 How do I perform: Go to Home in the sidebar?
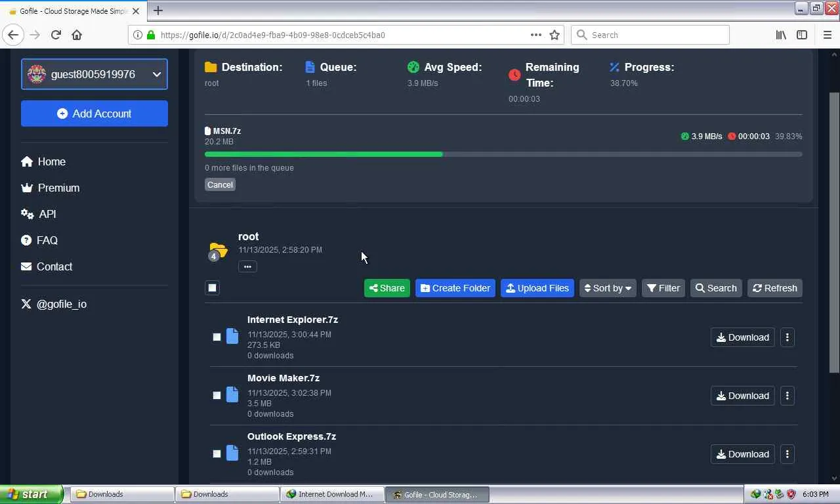coord(43,161)
